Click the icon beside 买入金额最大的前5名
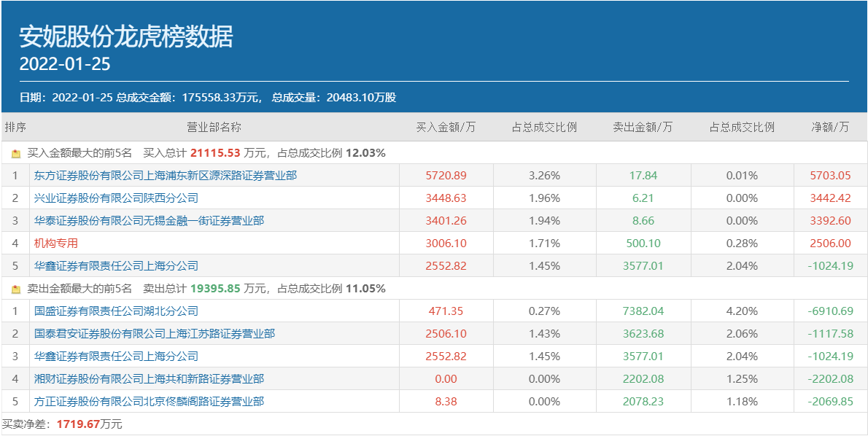 [15, 154]
